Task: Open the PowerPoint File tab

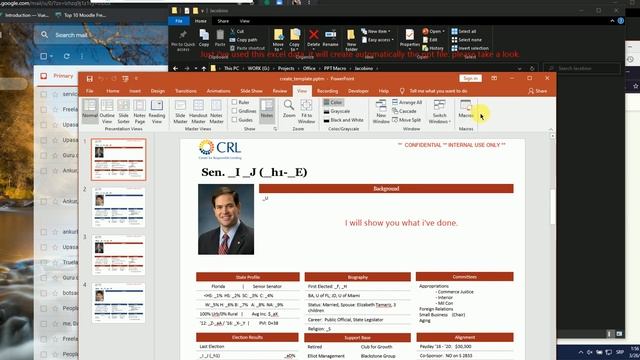Action: 90,91
